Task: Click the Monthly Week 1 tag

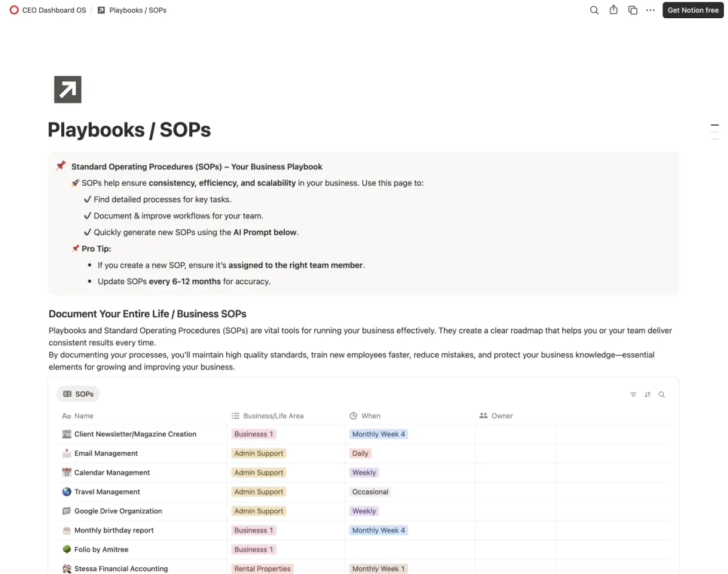Action: tap(379, 569)
